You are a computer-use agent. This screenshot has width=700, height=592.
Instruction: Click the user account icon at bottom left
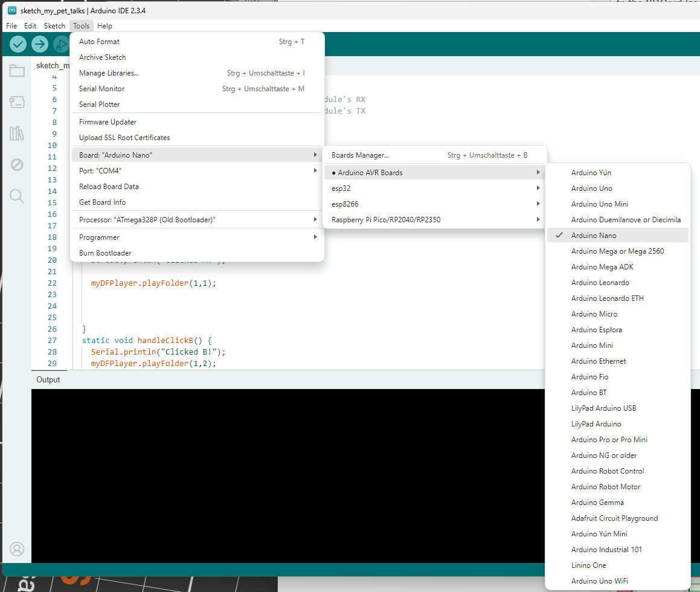(17, 549)
